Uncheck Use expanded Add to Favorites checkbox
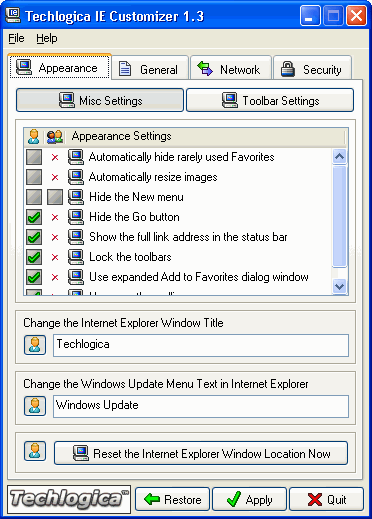The height and width of the screenshot is (519, 372). (34, 277)
